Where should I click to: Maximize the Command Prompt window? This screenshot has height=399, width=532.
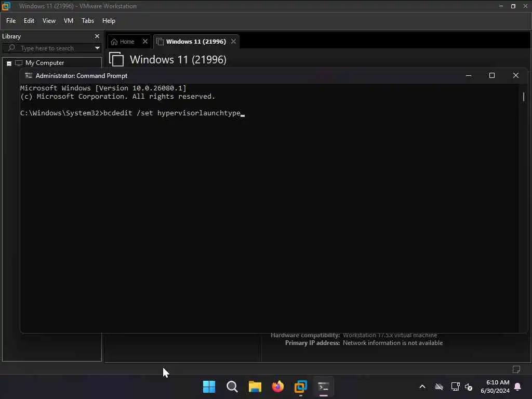click(491, 75)
